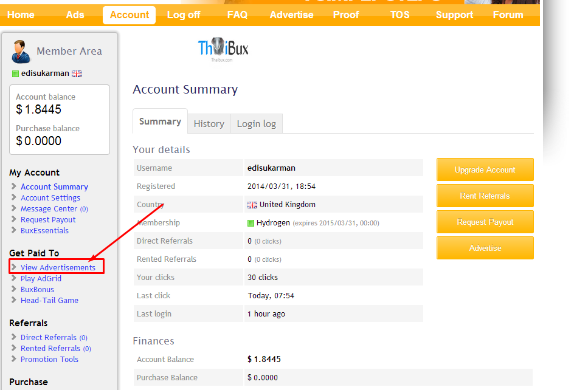Open the Request Payout sidebar link
Image resolution: width=588 pixels, height=390 pixels.
point(48,219)
